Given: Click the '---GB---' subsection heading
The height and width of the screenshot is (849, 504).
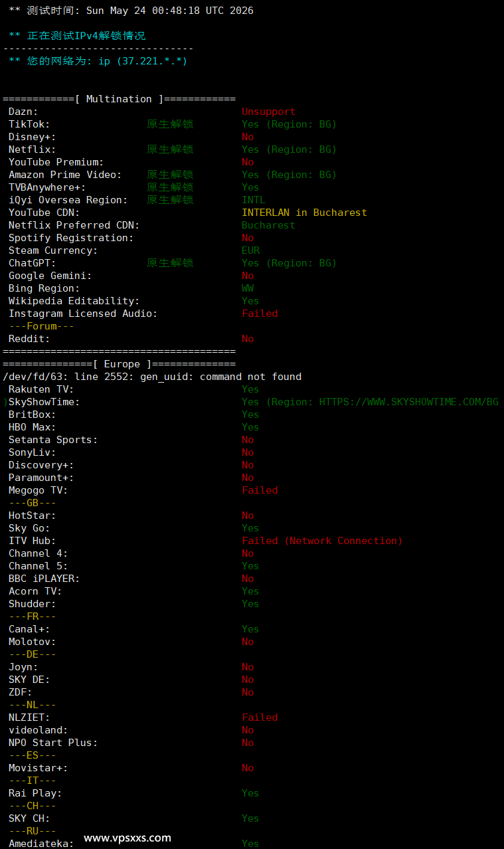Looking at the screenshot, I should 33,503.
